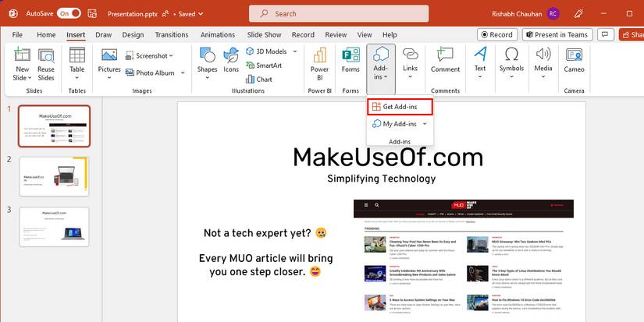Switch to the Design tab
This screenshot has width=644, height=322.
coord(133,35)
